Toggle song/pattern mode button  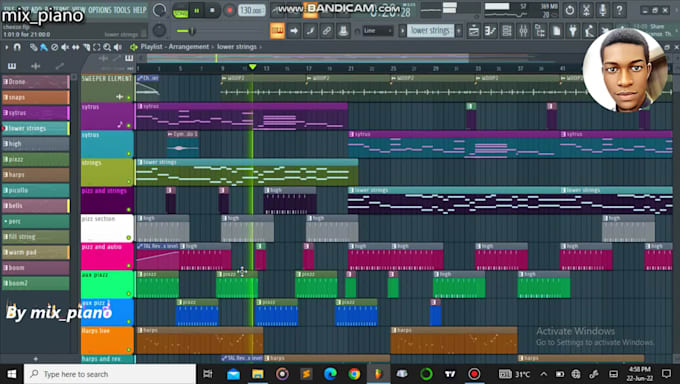coord(180,11)
